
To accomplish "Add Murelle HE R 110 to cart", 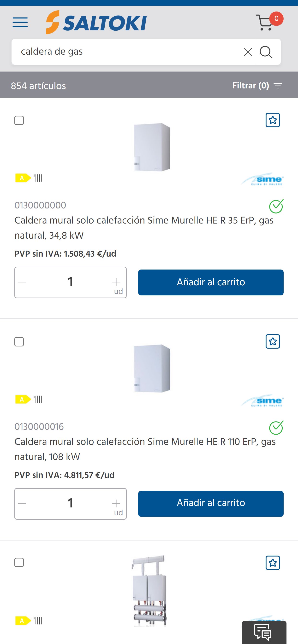I will pyautogui.click(x=211, y=504).
